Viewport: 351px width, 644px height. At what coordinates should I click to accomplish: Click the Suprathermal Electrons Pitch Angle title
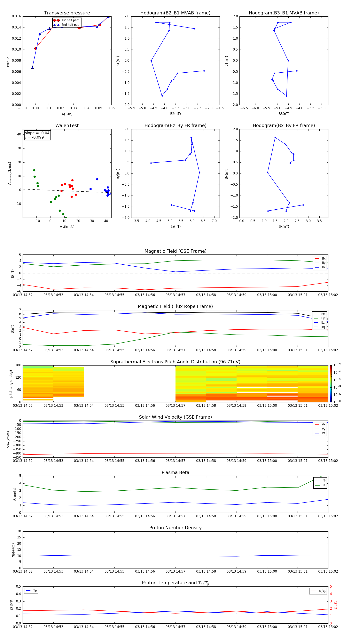(x=175, y=362)
